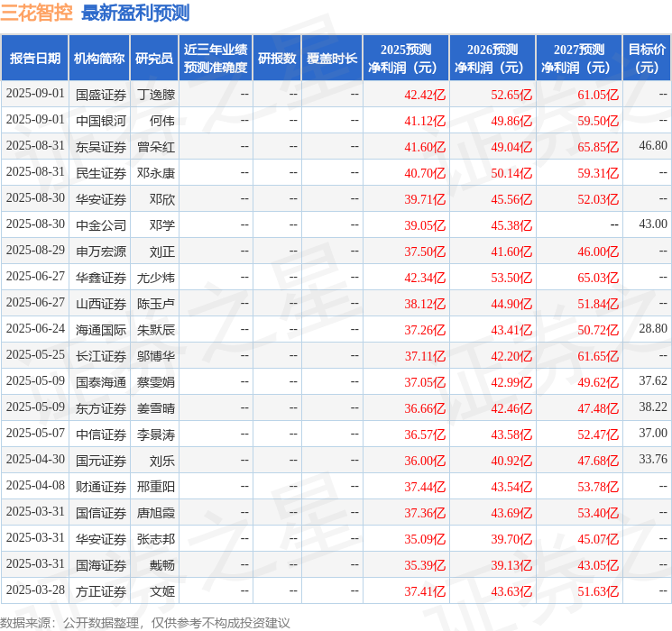Select the 研报数 column header
The width and height of the screenshot is (672, 631).
pyautogui.click(x=276, y=59)
